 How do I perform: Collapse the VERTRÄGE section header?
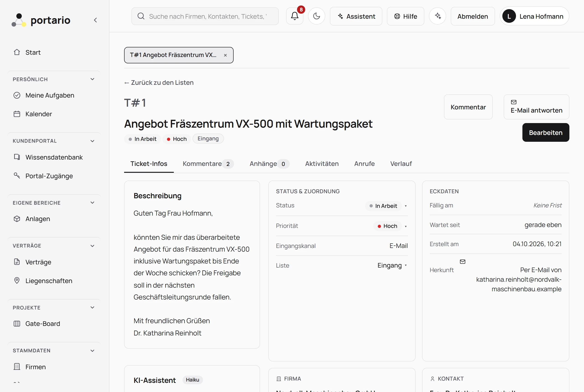(x=54, y=246)
